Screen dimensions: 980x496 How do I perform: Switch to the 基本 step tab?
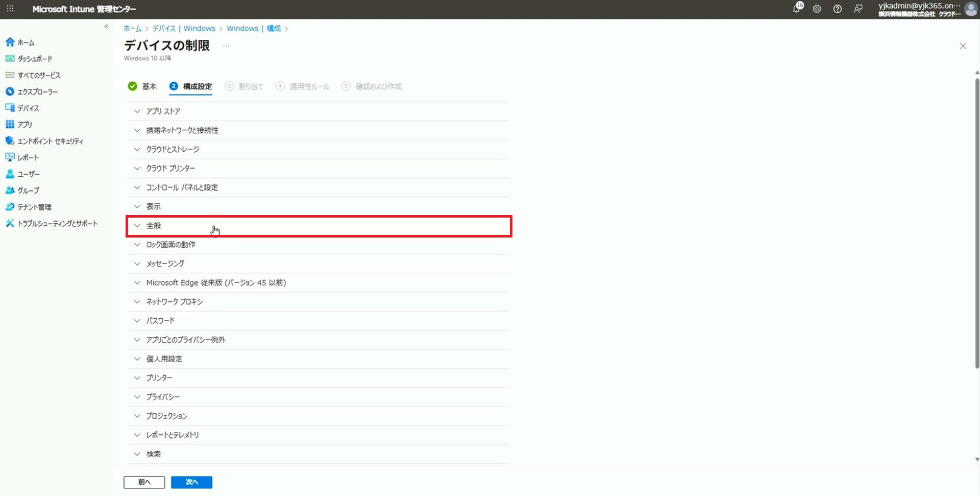[143, 87]
